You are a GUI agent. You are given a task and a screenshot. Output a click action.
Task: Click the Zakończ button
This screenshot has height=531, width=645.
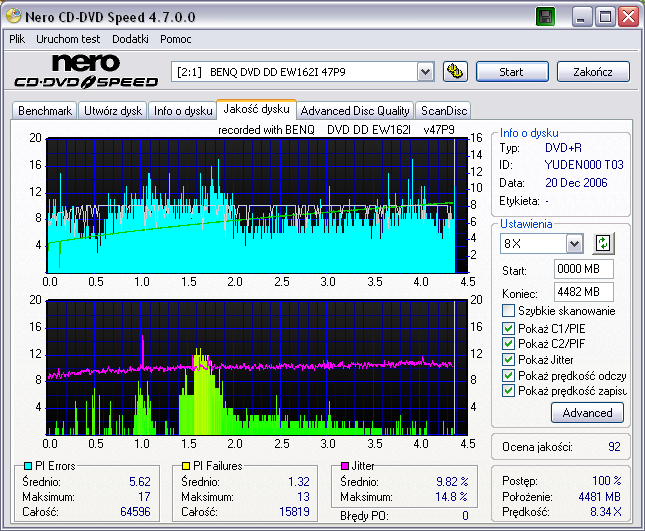click(593, 72)
